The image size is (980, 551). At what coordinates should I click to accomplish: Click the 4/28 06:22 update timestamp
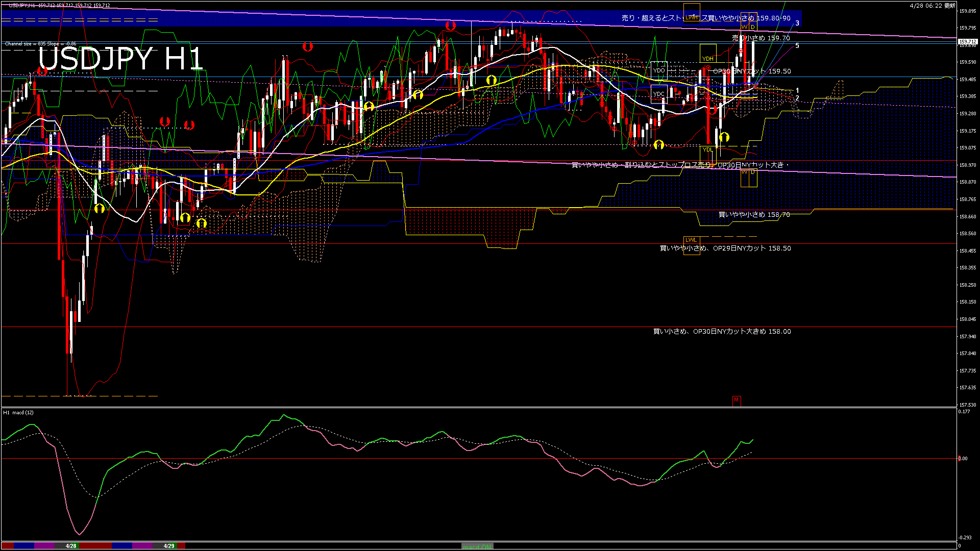(x=932, y=6)
